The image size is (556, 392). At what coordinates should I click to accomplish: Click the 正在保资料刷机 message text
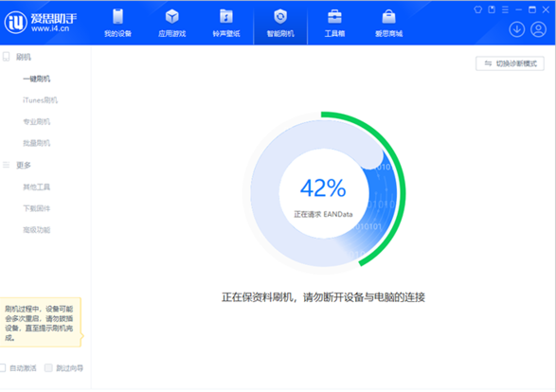click(323, 297)
